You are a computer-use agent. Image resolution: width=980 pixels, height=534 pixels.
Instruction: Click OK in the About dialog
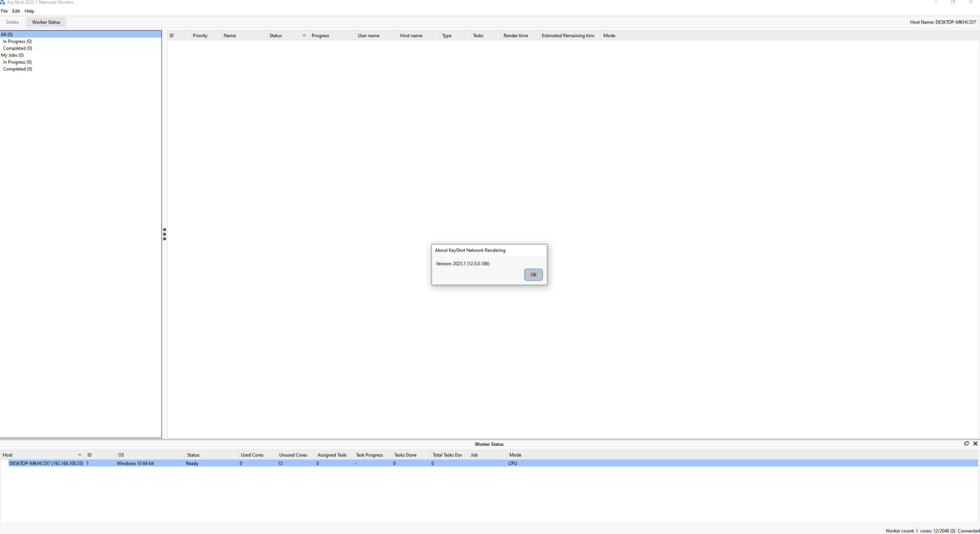coord(533,275)
